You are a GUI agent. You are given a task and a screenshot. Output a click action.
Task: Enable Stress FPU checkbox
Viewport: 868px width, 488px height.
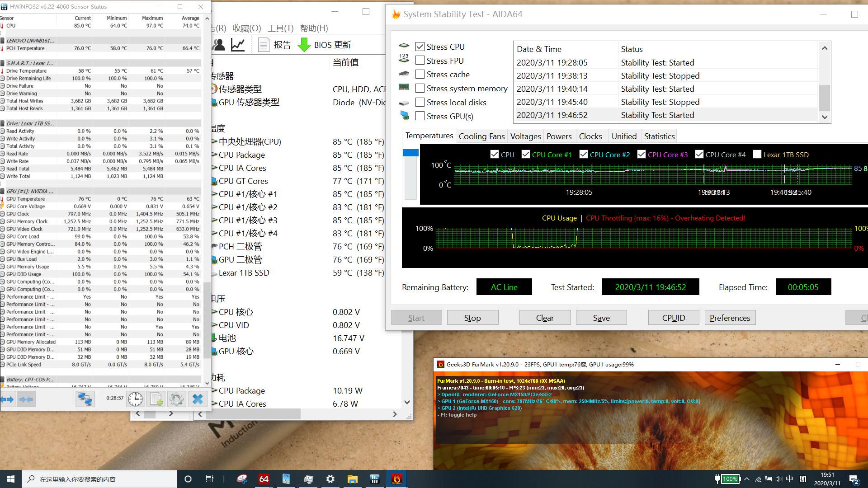420,61
